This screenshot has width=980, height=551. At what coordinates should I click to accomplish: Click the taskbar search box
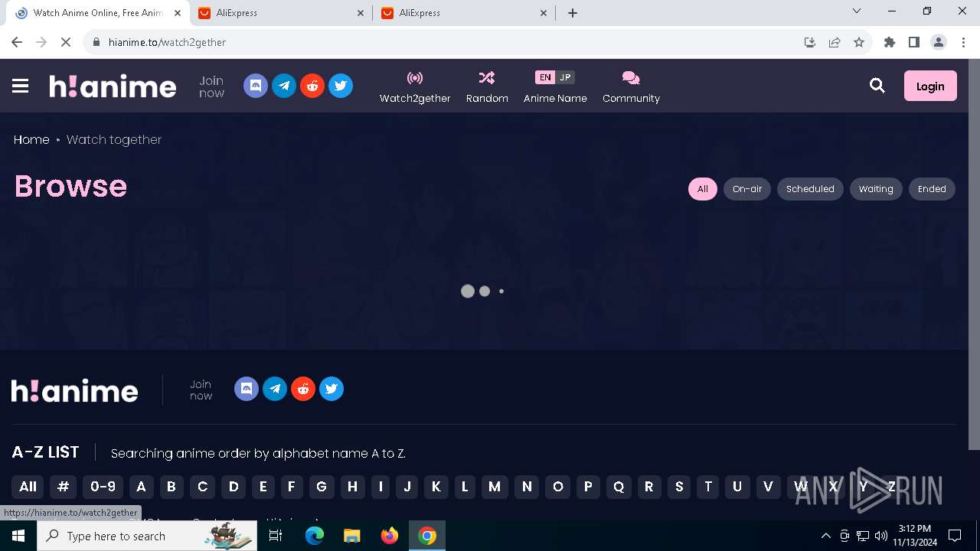pos(147,536)
